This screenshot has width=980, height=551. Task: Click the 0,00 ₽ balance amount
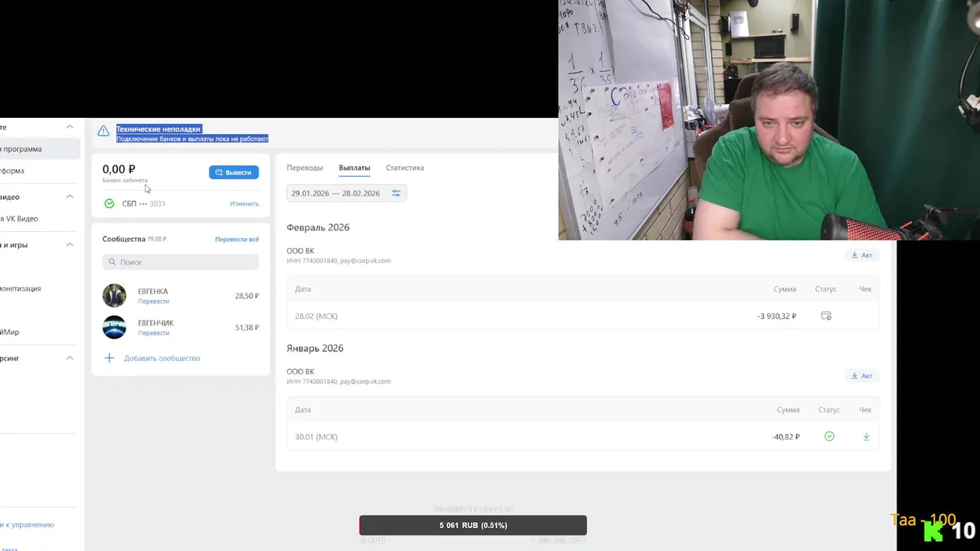point(119,169)
